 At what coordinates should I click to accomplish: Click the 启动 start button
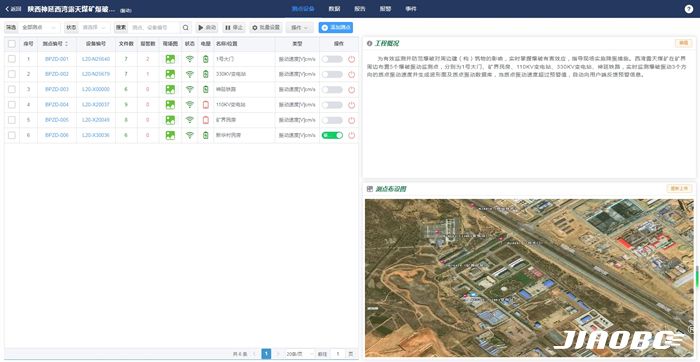(x=207, y=28)
